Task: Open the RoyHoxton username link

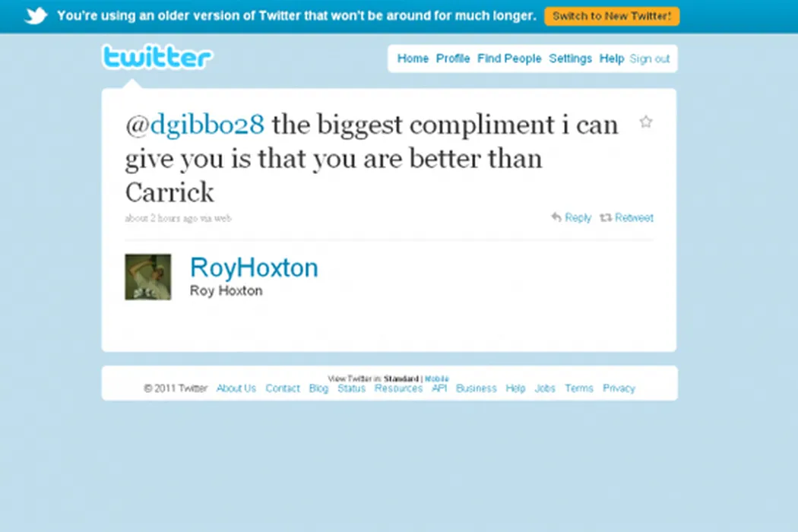Action: tap(254, 268)
